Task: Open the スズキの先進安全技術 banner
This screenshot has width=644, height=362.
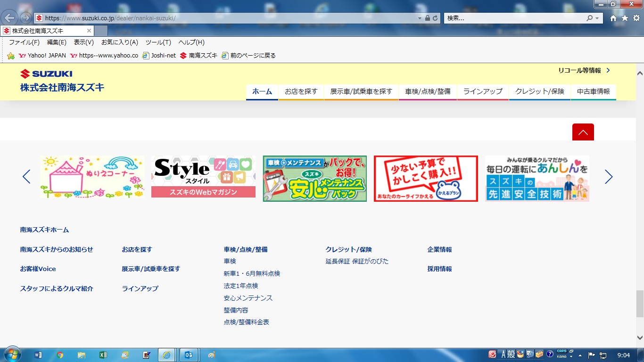Action: [x=537, y=179]
